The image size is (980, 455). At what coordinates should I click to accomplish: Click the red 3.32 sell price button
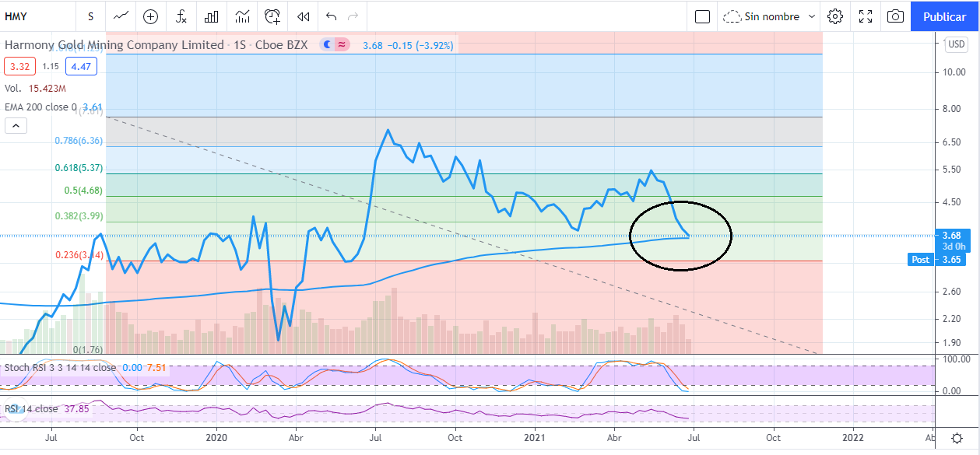coord(19,67)
